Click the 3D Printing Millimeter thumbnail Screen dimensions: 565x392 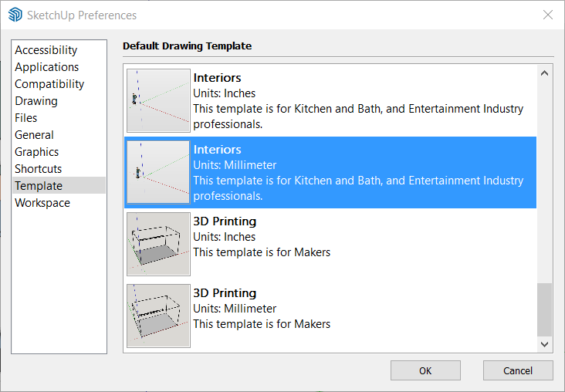[158, 316]
